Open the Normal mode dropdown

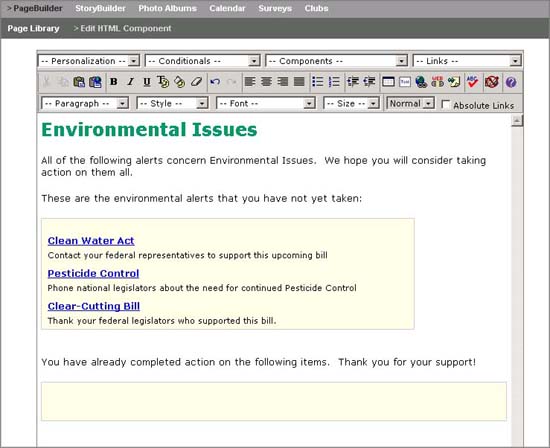(410, 103)
